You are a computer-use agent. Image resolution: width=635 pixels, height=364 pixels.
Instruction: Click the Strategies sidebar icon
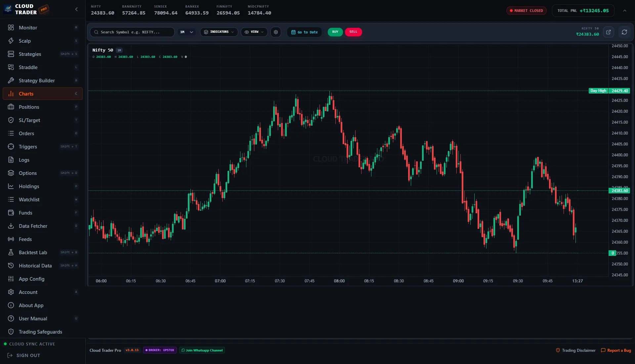pos(11,54)
